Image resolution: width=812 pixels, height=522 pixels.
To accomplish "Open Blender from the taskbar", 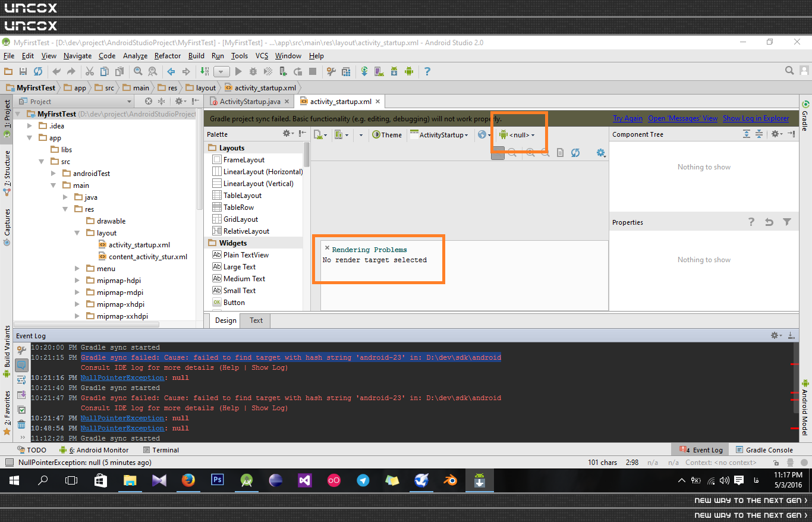I will [x=450, y=480].
